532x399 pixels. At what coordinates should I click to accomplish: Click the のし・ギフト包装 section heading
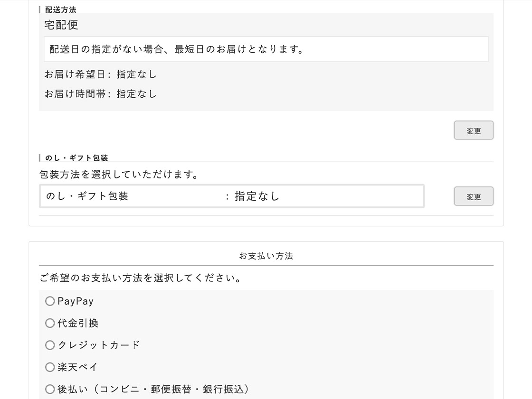76,158
